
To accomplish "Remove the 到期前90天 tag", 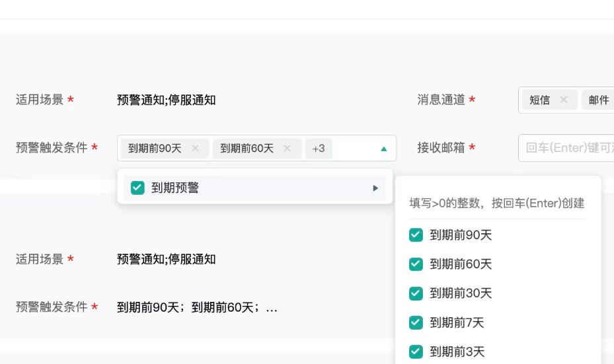I will click(x=195, y=149).
